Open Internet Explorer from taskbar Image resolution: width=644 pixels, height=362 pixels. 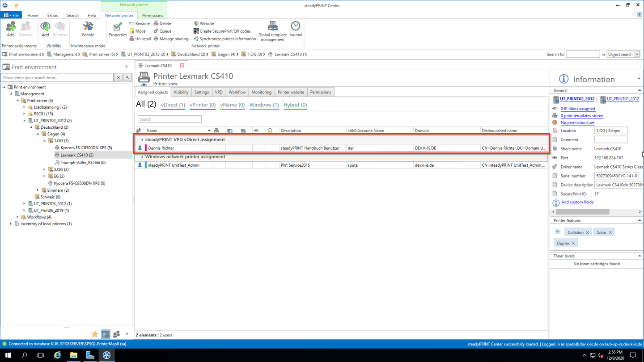(x=57, y=355)
